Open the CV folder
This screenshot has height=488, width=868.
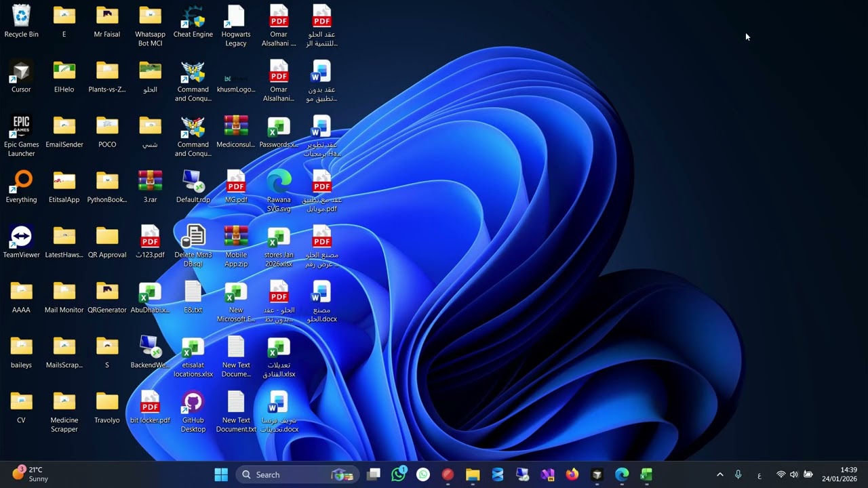pyautogui.click(x=21, y=407)
